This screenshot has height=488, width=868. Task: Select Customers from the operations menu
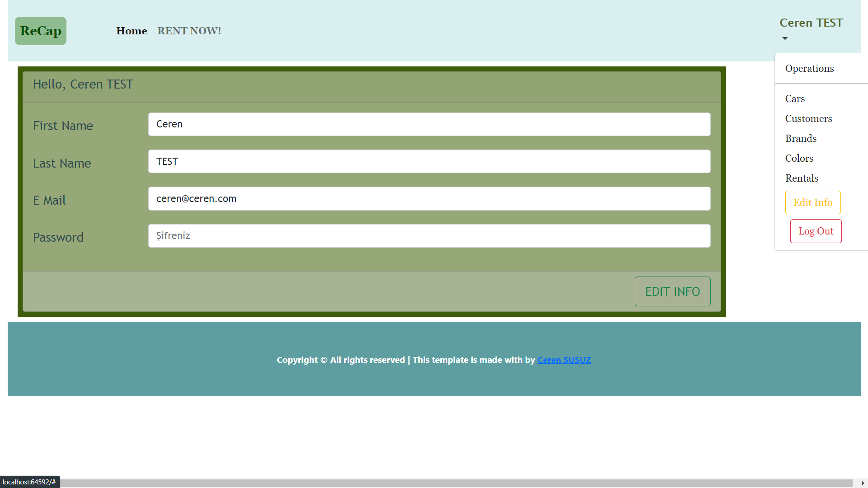pos(808,118)
